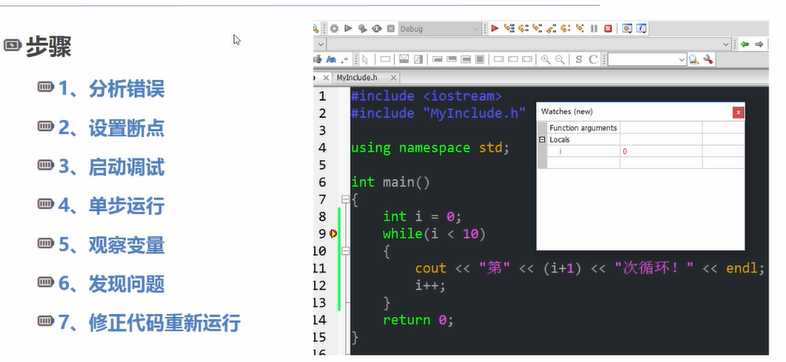Click the Next instruction debug icon
This screenshot has width=786, height=362.
click(x=565, y=29)
